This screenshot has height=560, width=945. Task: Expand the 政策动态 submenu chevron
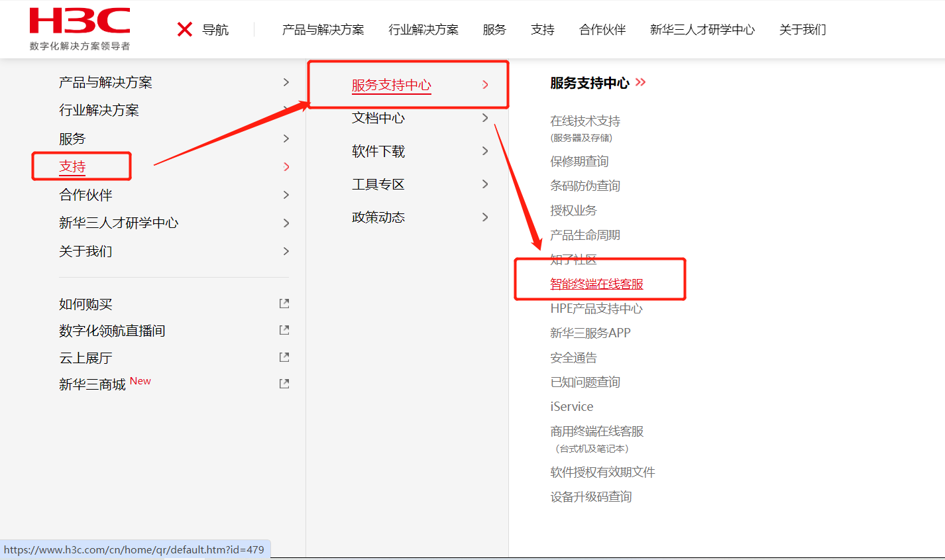point(485,217)
